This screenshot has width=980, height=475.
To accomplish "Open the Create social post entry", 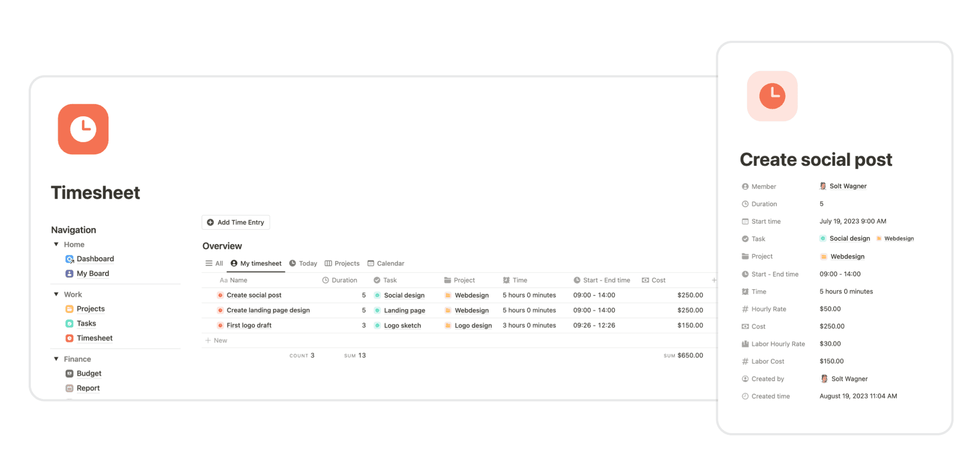I will click(x=254, y=295).
